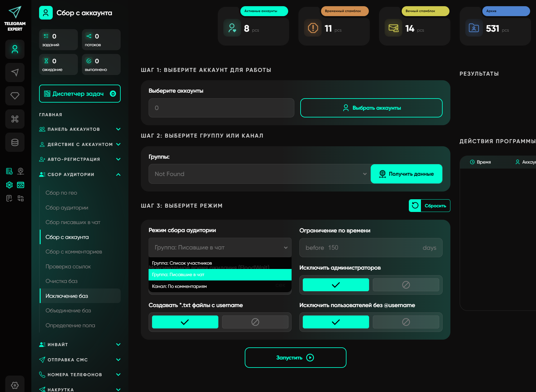
Task: Expand the ПАНЕЛЬ АККАУНТОВ section
Action: [80, 129]
